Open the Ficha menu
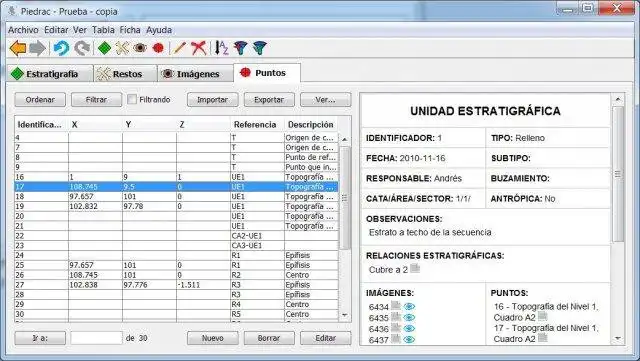640x361 pixels. [x=130, y=30]
